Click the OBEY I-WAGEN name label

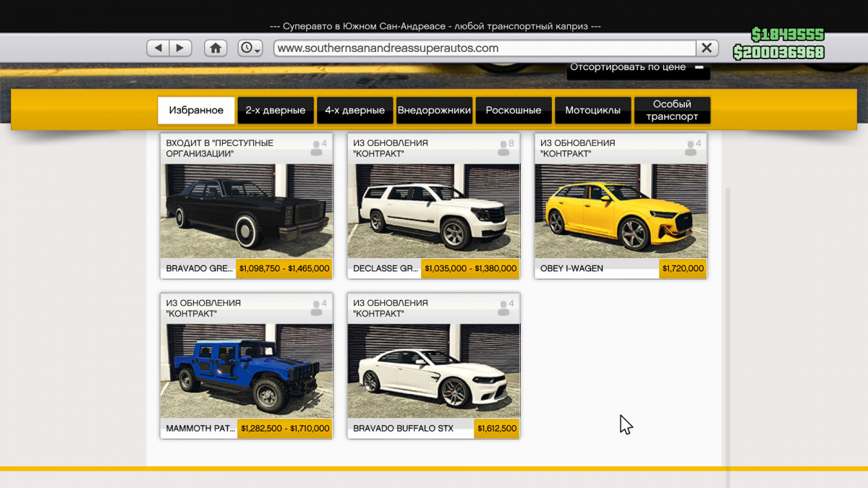(571, 268)
